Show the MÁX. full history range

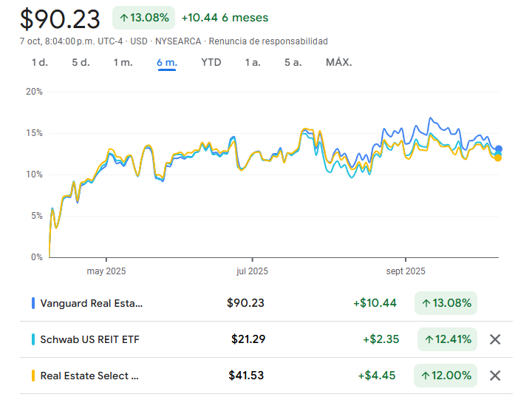338,62
